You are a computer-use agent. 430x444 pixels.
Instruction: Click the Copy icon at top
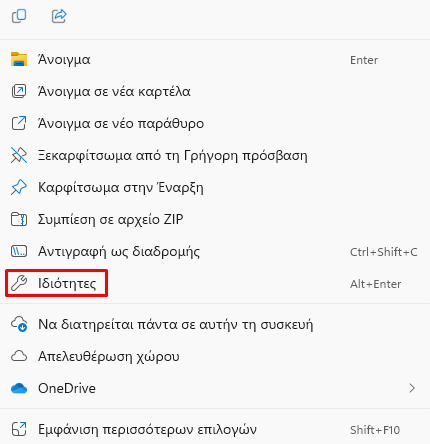coord(19,16)
